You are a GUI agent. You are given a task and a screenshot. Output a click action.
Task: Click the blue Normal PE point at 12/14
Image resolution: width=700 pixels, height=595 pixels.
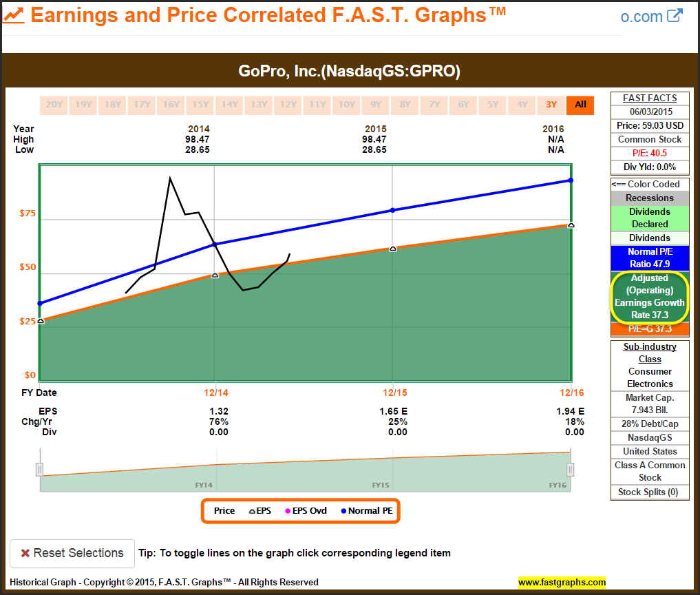tap(215, 244)
